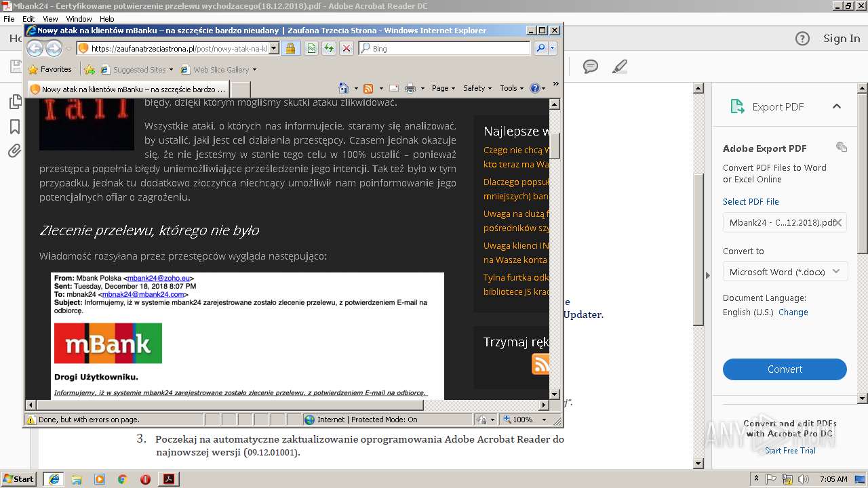This screenshot has height=488, width=868.
Task: Open Windows Explorer from taskbar
Action: (x=77, y=479)
